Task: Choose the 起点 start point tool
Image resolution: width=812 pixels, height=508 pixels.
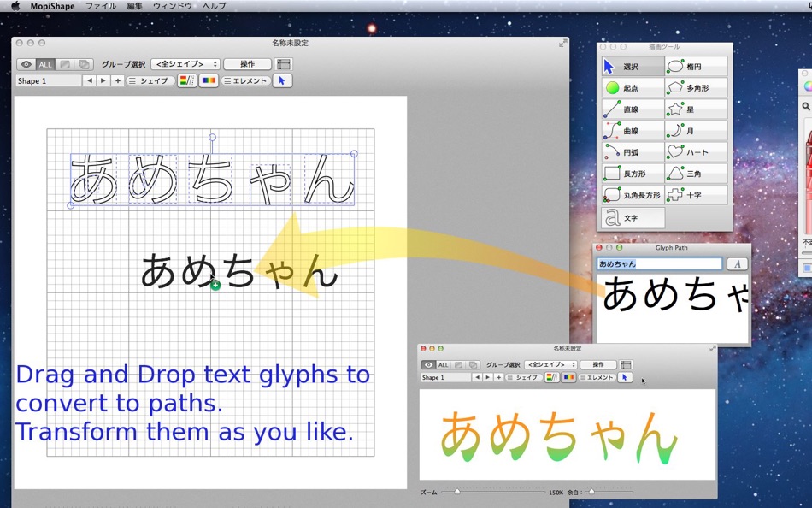Action: [x=633, y=88]
